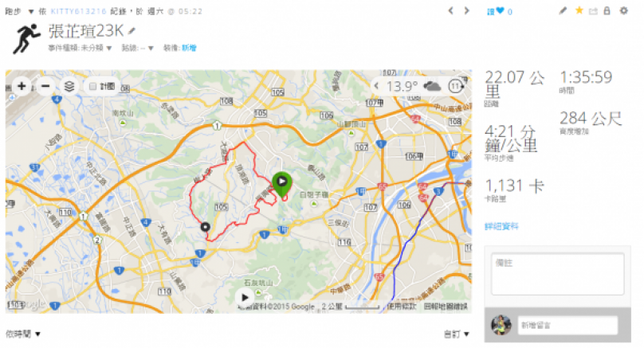The width and height of the screenshot is (644, 348).
Task: Open the privacy lock settings
Action: tap(607, 11)
